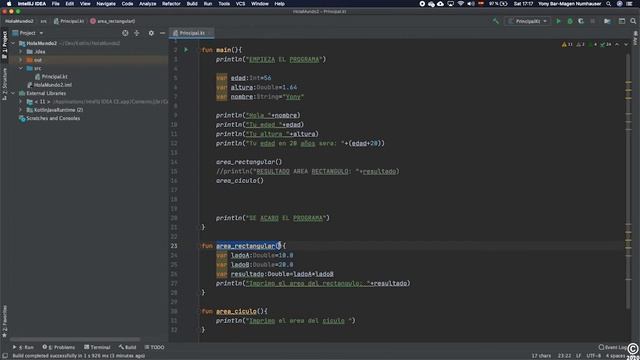Click the area_rectangular breadcrumb function icon
This screenshot has width=640, height=360.
93,21
